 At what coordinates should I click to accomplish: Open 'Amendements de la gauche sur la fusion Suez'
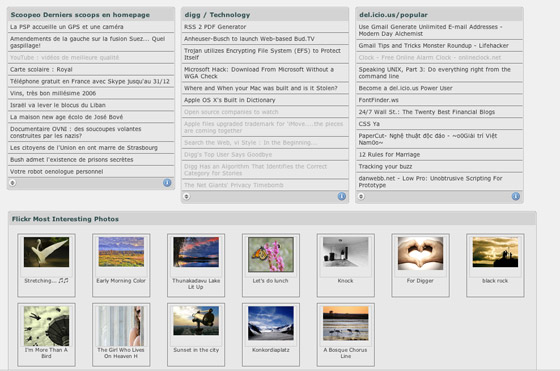[x=88, y=42]
